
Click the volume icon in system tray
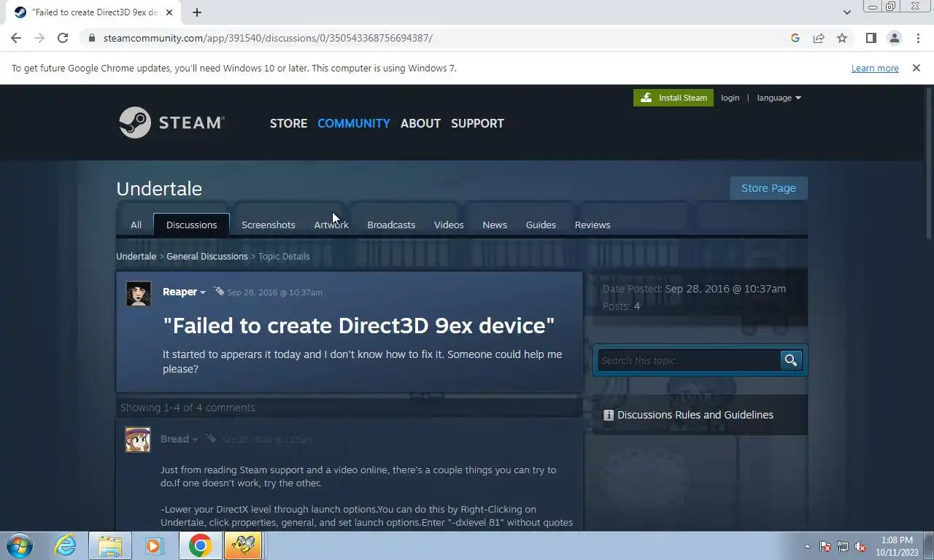point(860,546)
